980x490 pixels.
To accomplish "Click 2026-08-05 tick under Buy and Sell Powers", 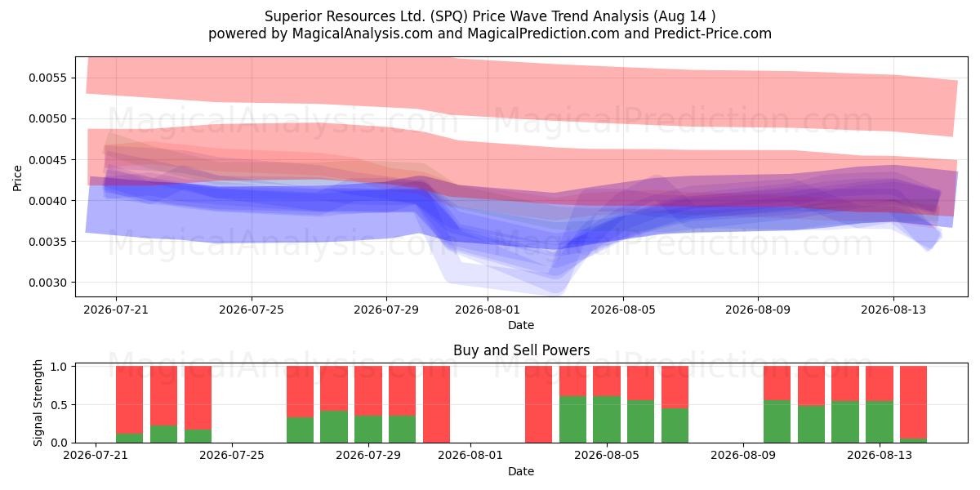I will pyautogui.click(x=607, y=456).
